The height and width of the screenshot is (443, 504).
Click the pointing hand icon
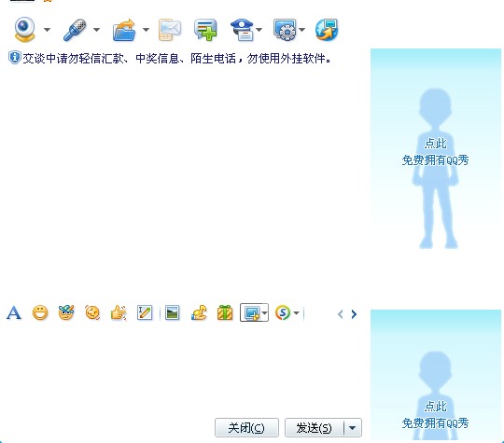click(119, 312)
